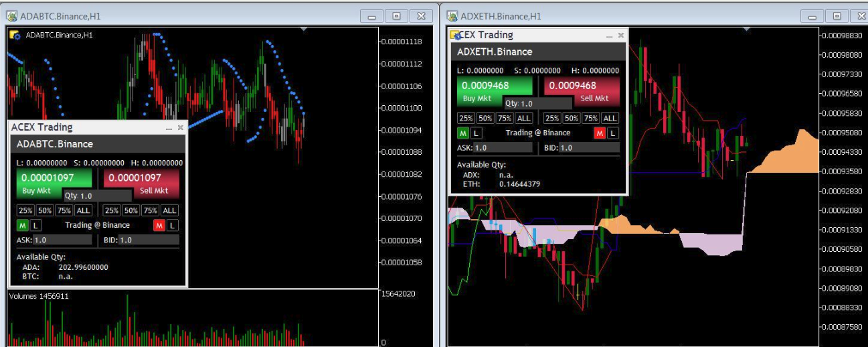Click 'ADABTC.Binance,H1' label inside the chart
This screenshot has height=347, width=868.
(59, 35)
